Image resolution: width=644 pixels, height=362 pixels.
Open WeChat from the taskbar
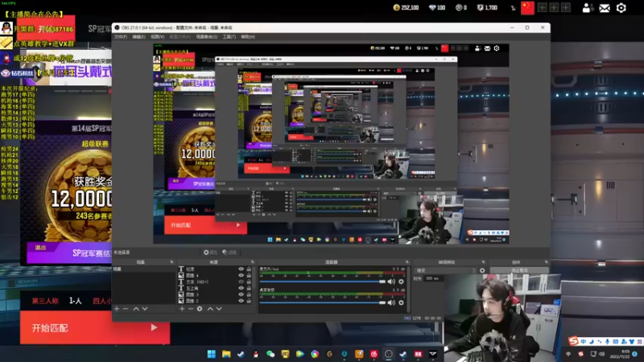coord(270,354)
